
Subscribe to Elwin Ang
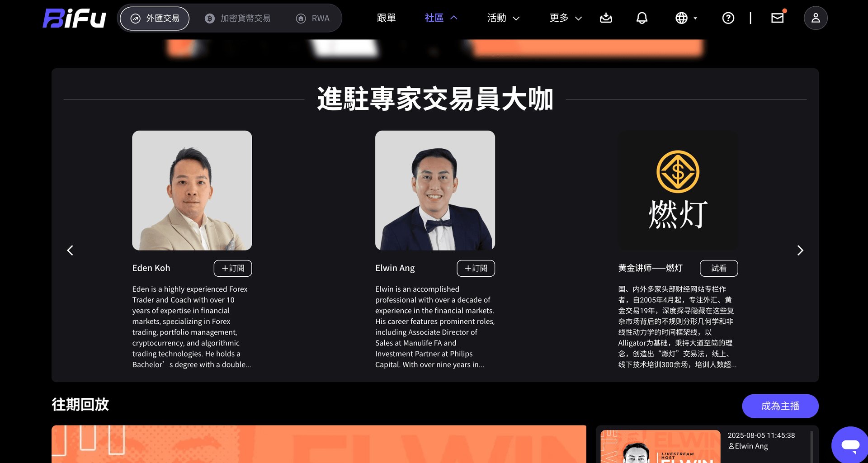[x=476, y=269]
